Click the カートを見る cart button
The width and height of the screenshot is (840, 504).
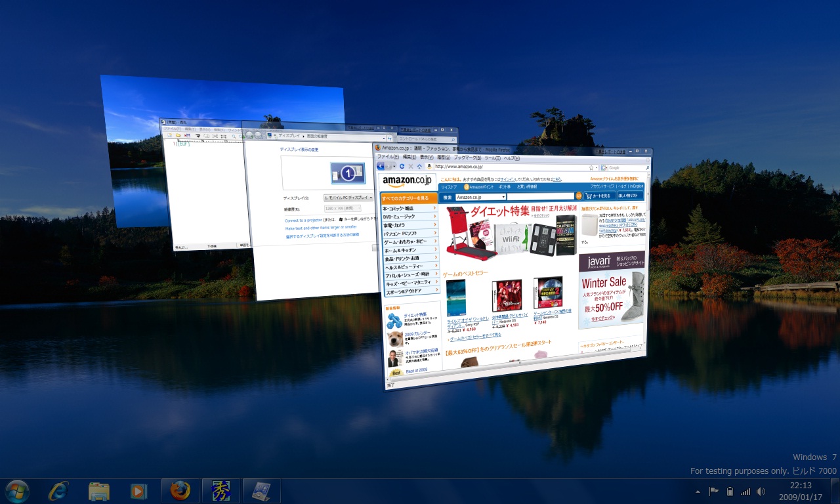tap(598, 196)
